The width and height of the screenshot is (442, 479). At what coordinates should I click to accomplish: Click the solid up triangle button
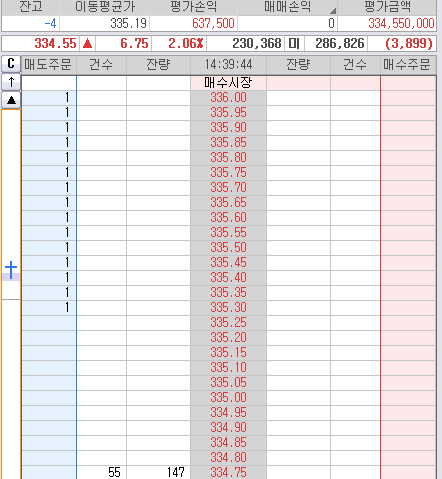point(11,100)
